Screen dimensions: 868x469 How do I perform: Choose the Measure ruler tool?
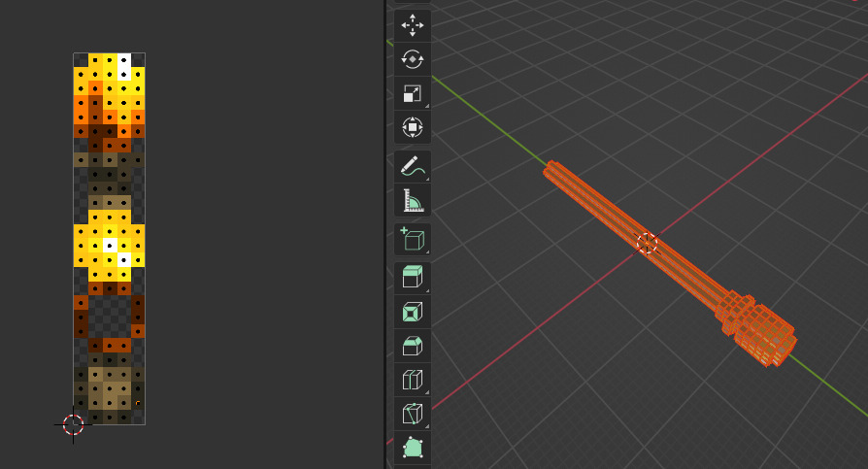tap(413, 200)
